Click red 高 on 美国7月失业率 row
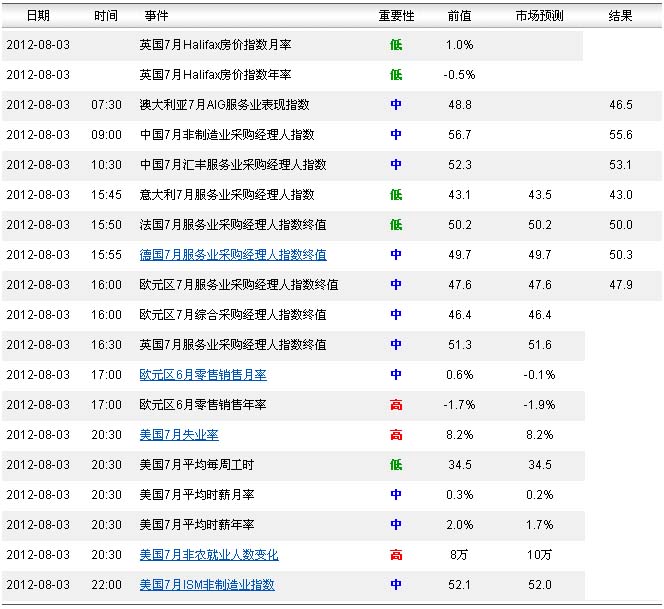Viewport: 664px width, 609px height. point(396,435)
